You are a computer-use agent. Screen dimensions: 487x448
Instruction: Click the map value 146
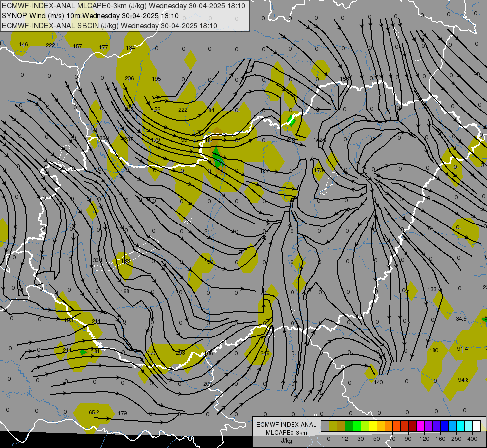click(x=23, y=44)
